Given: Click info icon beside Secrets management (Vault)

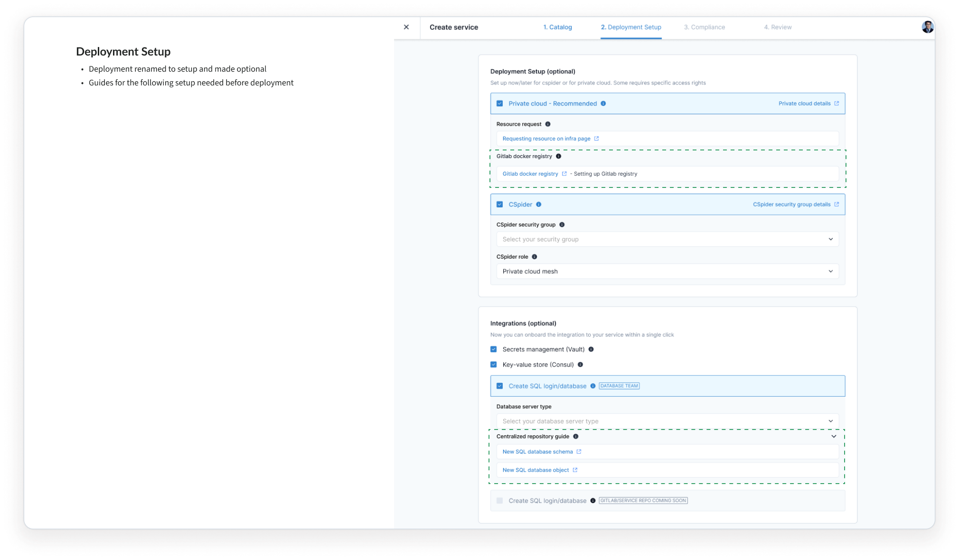Looking at the screenshot, I should [x=591, y=349].
